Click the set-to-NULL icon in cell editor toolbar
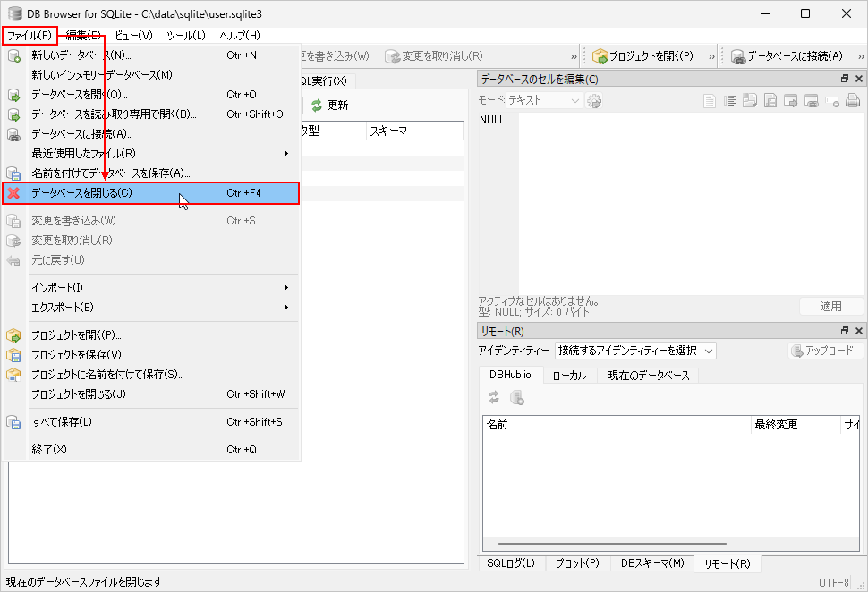Screen dimensions: 868x592 coord(832,101)
